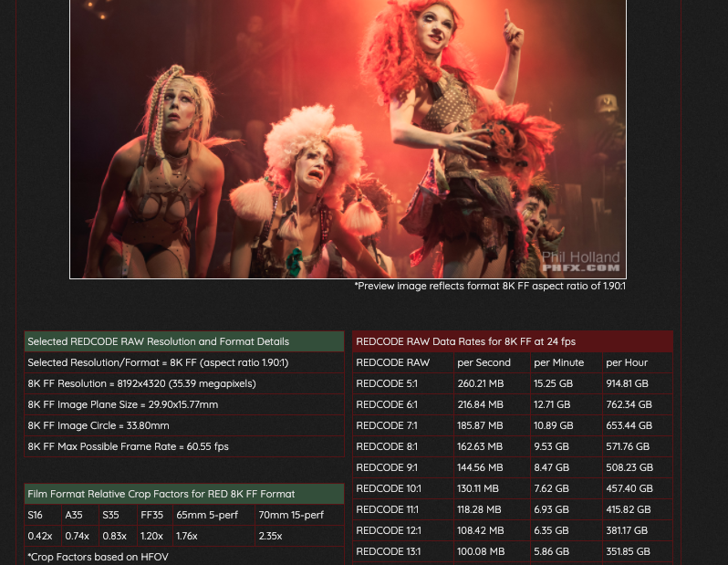This screenshot has width=728, height=565.
Task: Select the 'REDCODE 9:1' row label
Action: [403, 467]
